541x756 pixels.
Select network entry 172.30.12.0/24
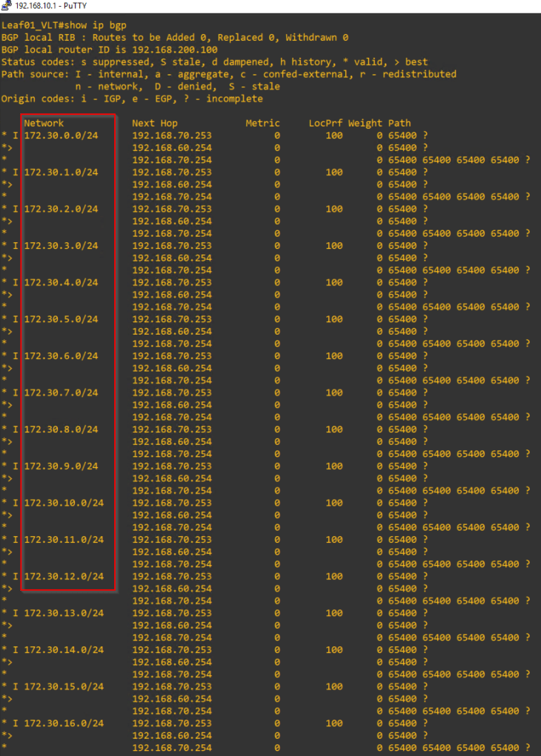(64, 576)
